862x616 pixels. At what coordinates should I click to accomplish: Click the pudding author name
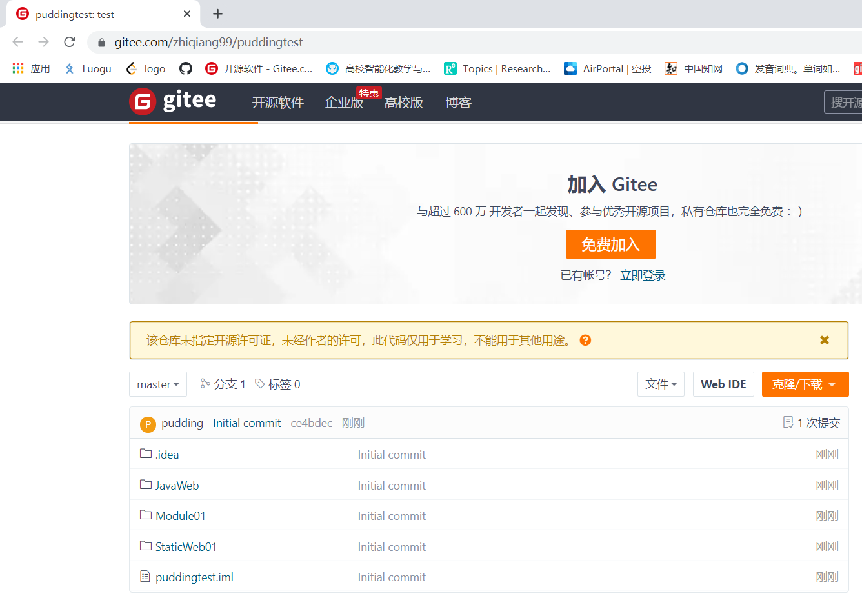coord(182,423)
